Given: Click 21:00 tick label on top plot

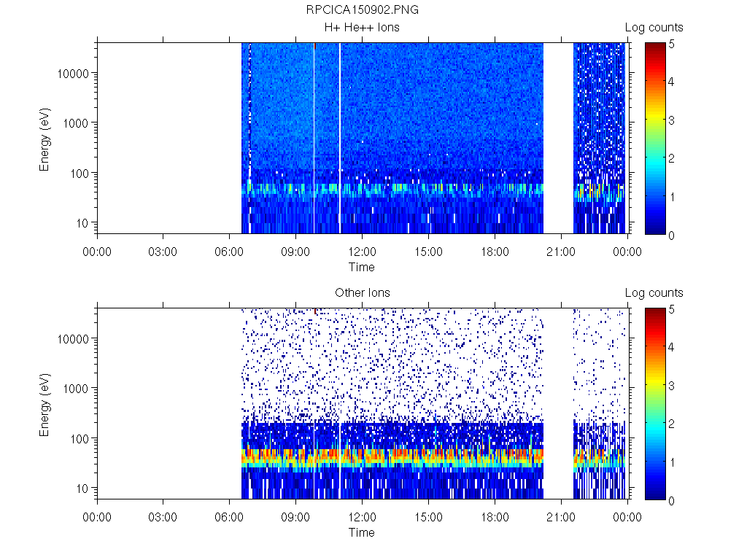Looking at the screenshot, I should pyautogui.click(x=561, y=252).
